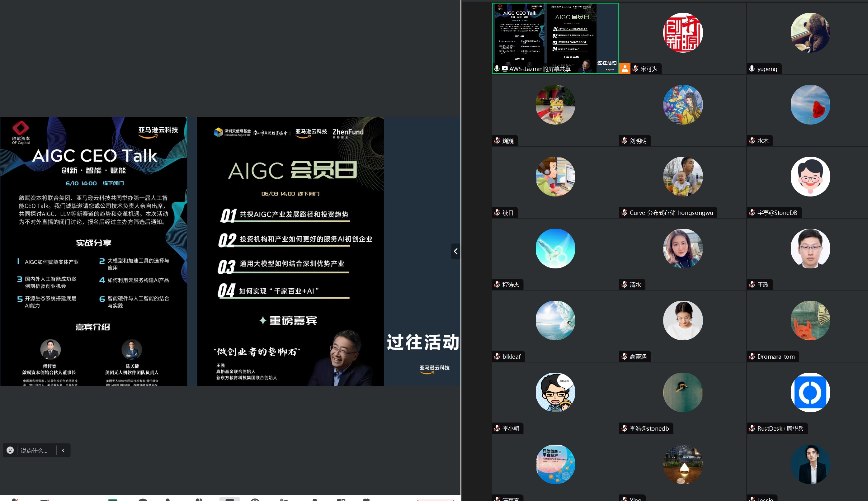The width and height of the screenshot is (868, 501).
Task: Click the name label Curve-分布式存储-hongsongwu
Action: pos(671,213)
